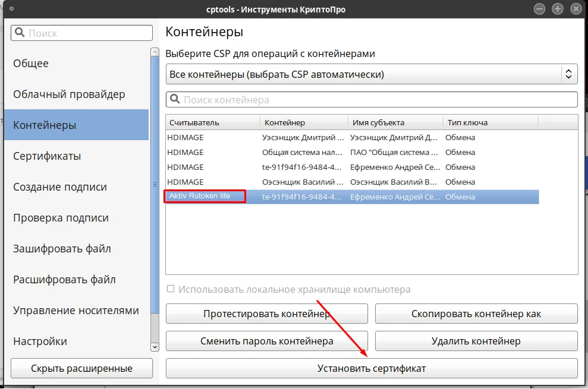The height and width of the screenshot is (389, 588).
Task: Minimize the cptools window
Action: pyautogui.click(x=539, y=9)
